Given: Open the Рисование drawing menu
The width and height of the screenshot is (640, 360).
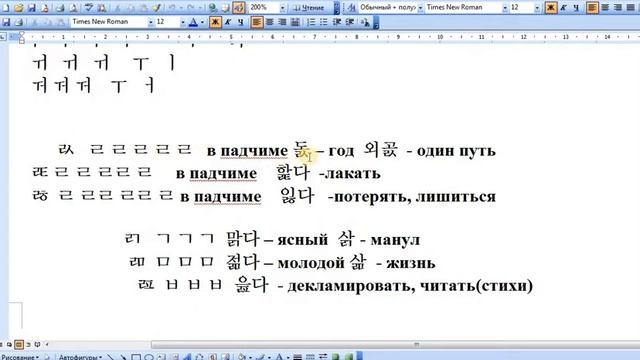Looking at the screenshot, I should click(x=20, y=357).
